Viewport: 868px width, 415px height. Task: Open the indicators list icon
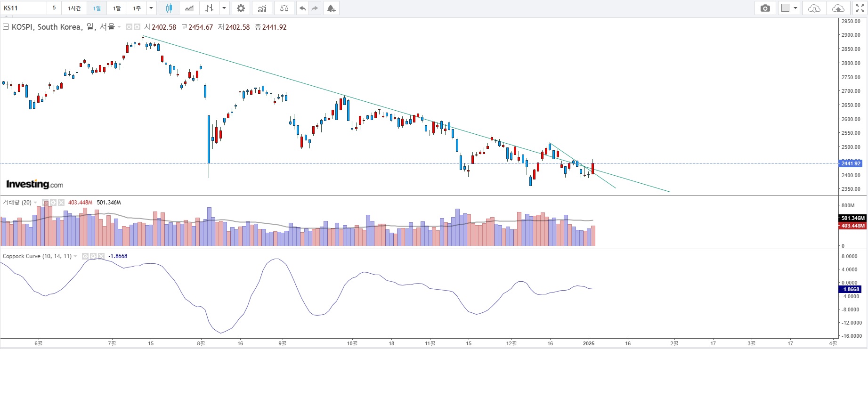coord(262,8)
